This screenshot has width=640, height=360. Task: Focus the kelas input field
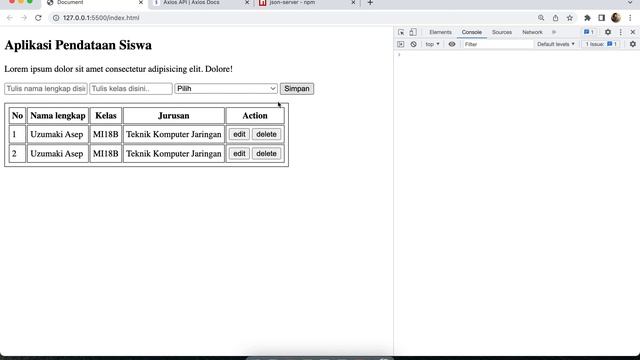tap(131, 89)
